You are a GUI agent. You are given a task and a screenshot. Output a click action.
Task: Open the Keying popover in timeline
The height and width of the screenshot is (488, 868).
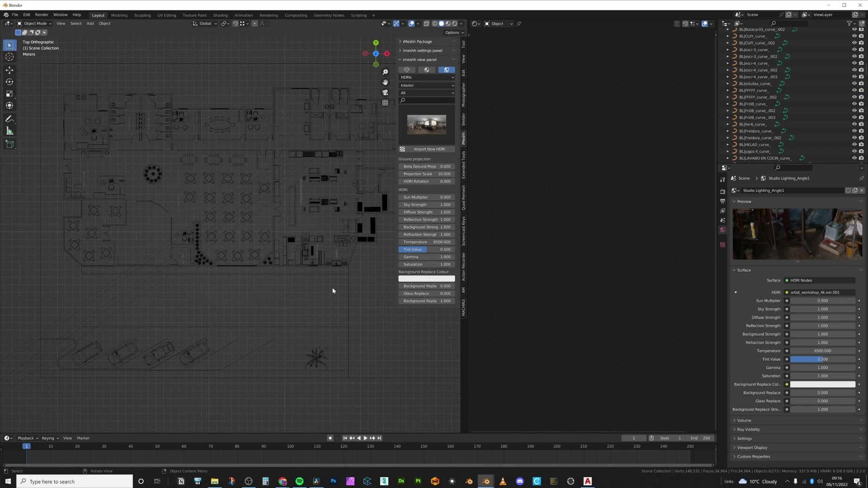(x=50, y=438)
